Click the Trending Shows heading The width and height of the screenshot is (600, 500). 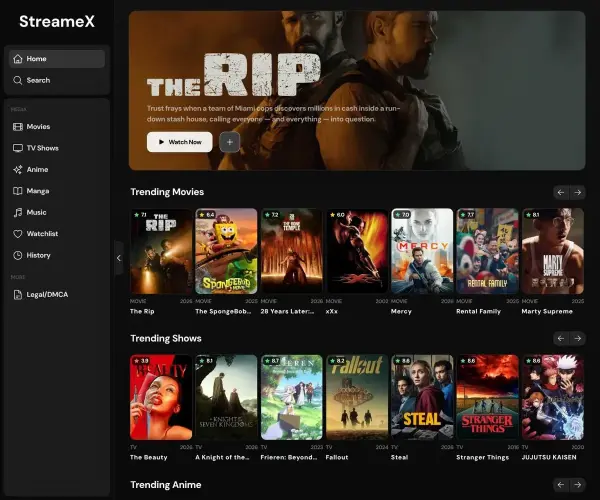[x=166, y=339]
